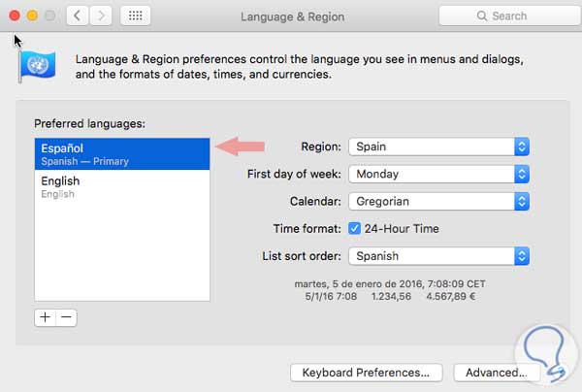Open the Region dropdown showing Spain
This screenshot has height=392, width=582.
coord(438,147)
